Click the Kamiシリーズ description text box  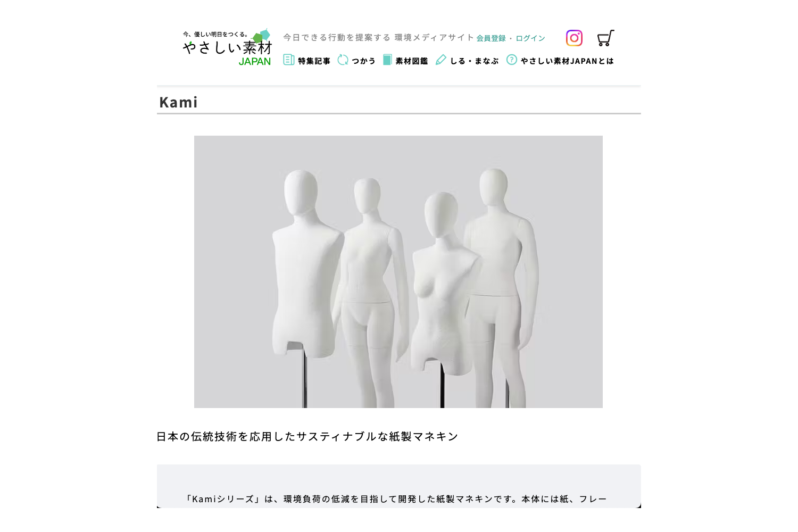(399, 486)
